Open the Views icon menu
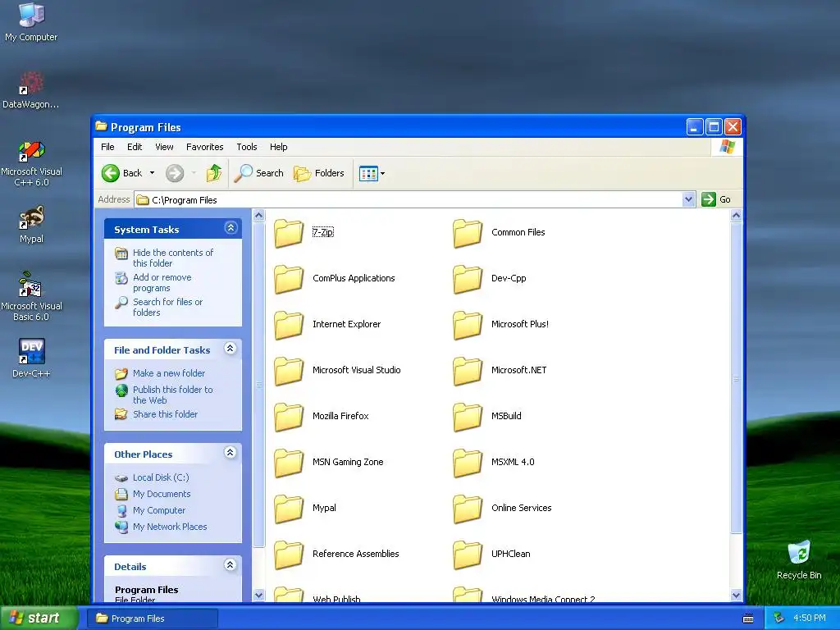Viewport: 840px width, 630px height. [x=372, y=173]
